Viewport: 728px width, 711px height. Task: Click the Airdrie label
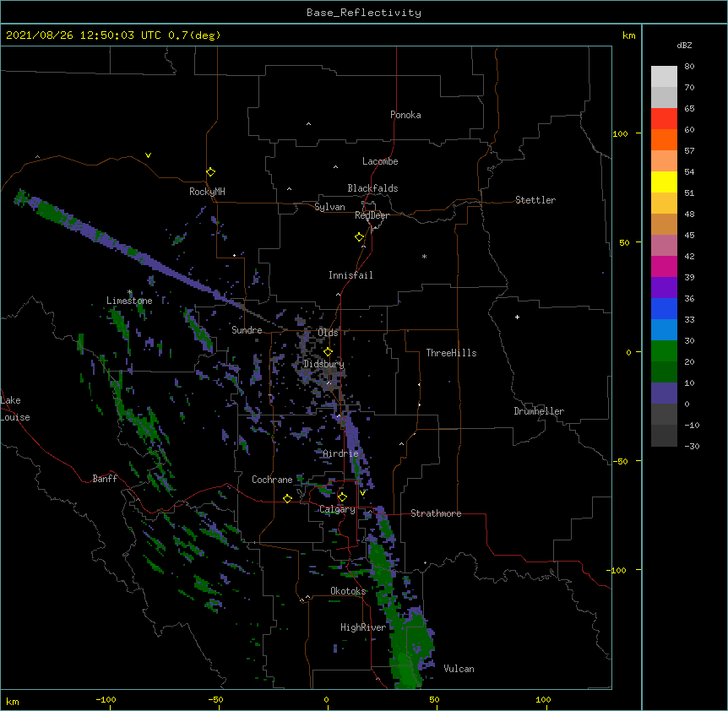pyautogui.click(x=341, y=453)
